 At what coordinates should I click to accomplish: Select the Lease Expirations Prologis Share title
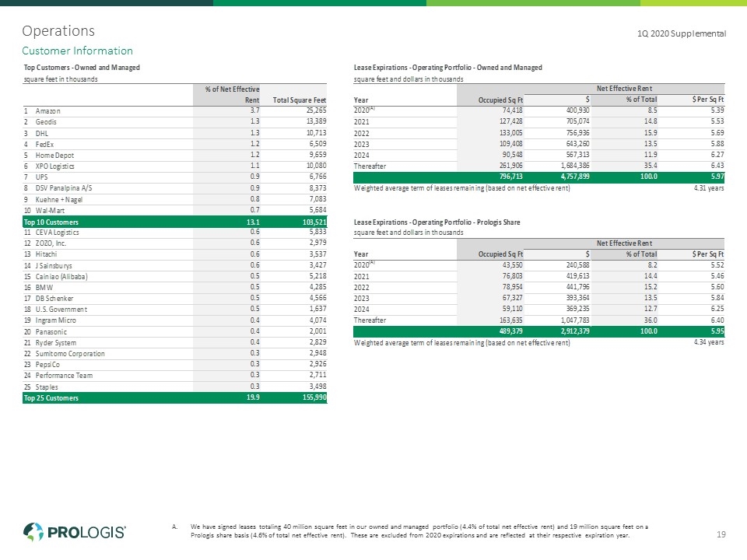(437, 222)
